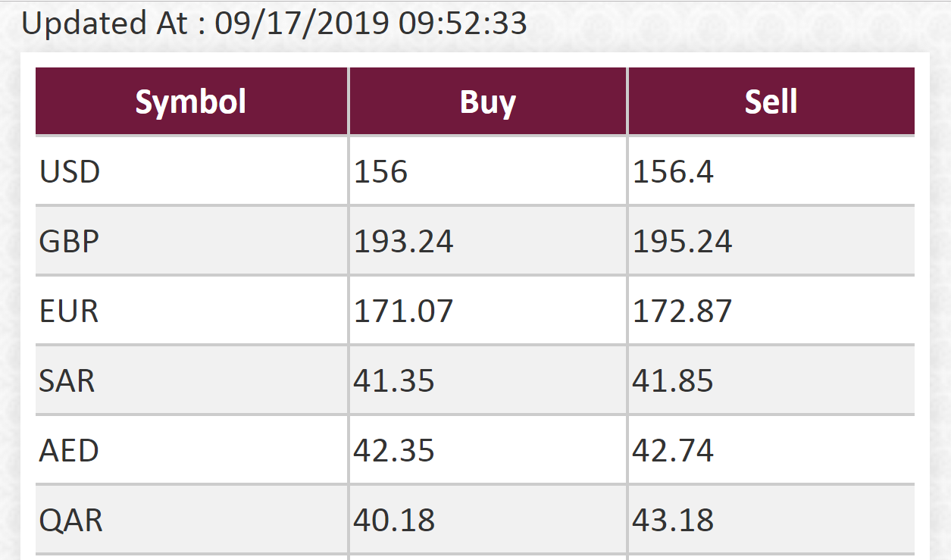The height and width of the screenshot is (560, 951).
Task: Click the EUR symbol cell
Action: click(69, 311)
